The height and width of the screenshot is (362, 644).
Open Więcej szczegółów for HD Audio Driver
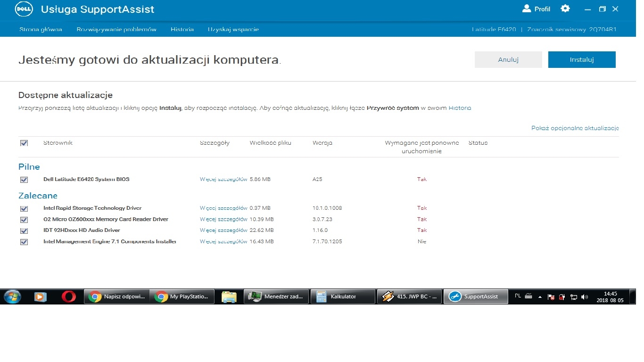tap(223, 230)
